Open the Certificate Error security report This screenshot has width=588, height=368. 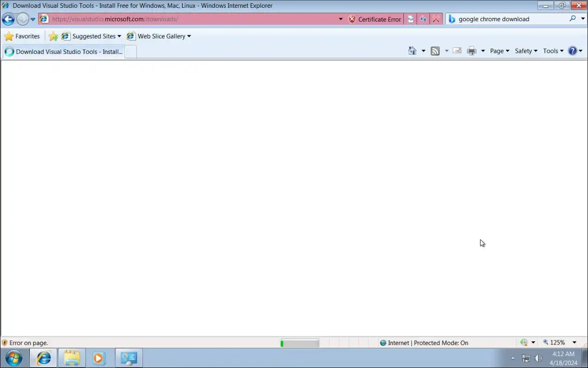[x=374, y=19]
